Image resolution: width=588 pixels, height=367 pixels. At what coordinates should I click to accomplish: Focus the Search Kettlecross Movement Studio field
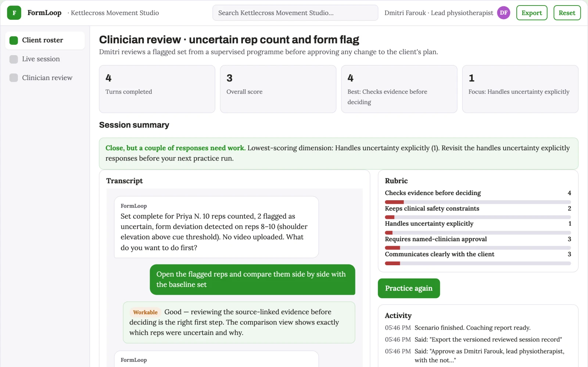coord(295,13)
